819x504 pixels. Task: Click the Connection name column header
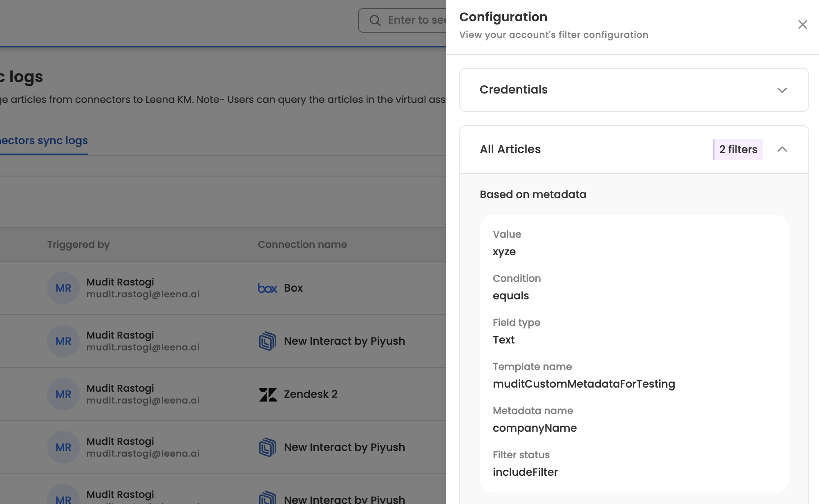coord(302,245)
